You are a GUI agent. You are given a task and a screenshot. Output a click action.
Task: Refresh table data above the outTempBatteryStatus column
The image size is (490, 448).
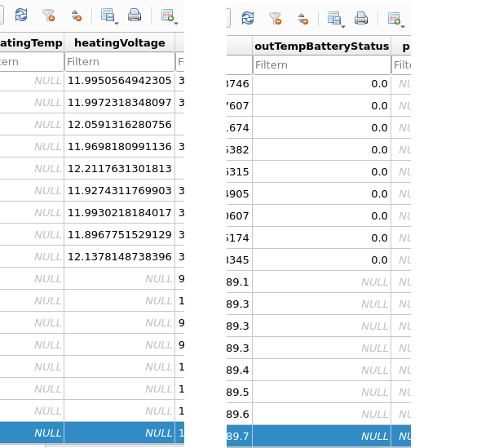point(248,18)
